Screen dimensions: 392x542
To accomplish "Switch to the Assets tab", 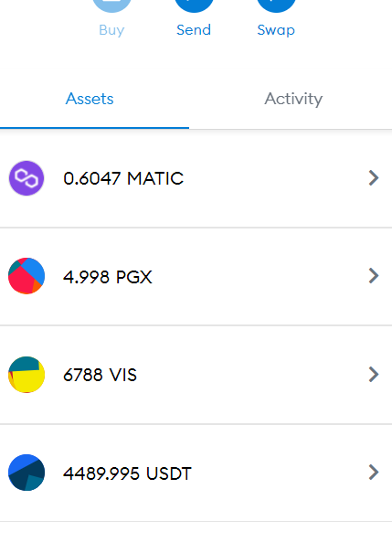I will (x=94, y=99).
